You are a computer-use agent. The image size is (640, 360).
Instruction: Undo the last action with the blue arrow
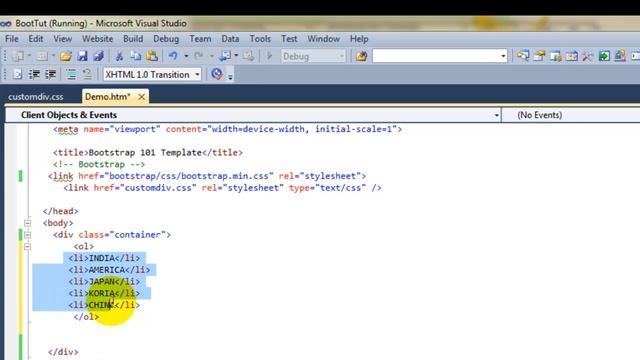pos(173,56)
